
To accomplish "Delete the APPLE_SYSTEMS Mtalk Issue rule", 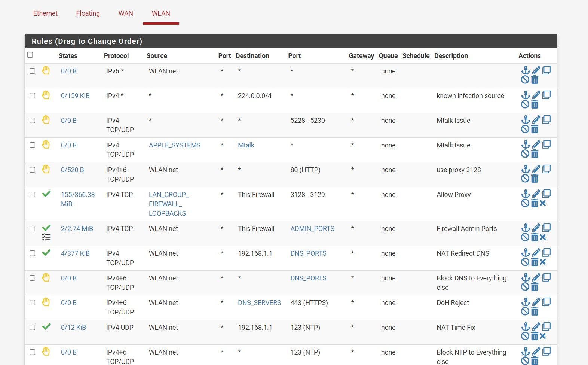I will pyautogui.click(x=535, y=154).
